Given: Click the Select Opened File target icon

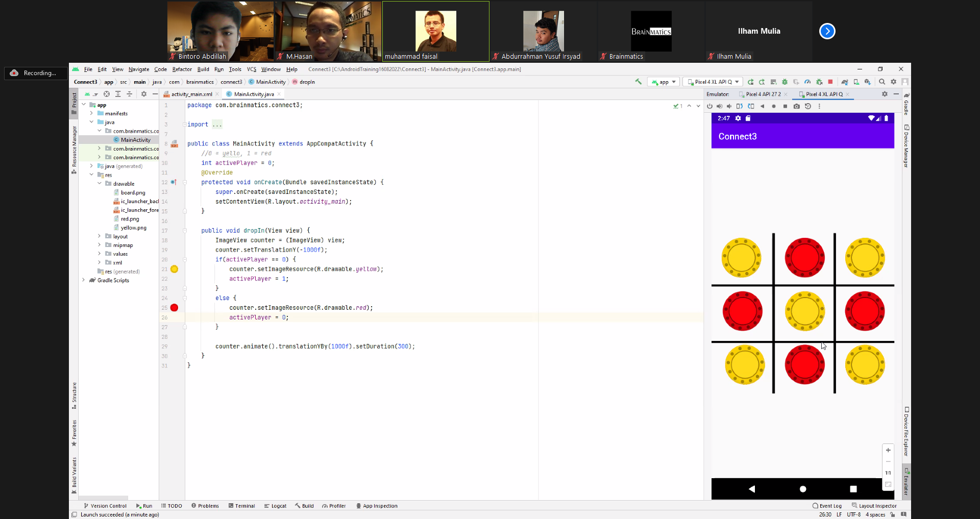Looking at the screenshot, I should pos(107,94).
